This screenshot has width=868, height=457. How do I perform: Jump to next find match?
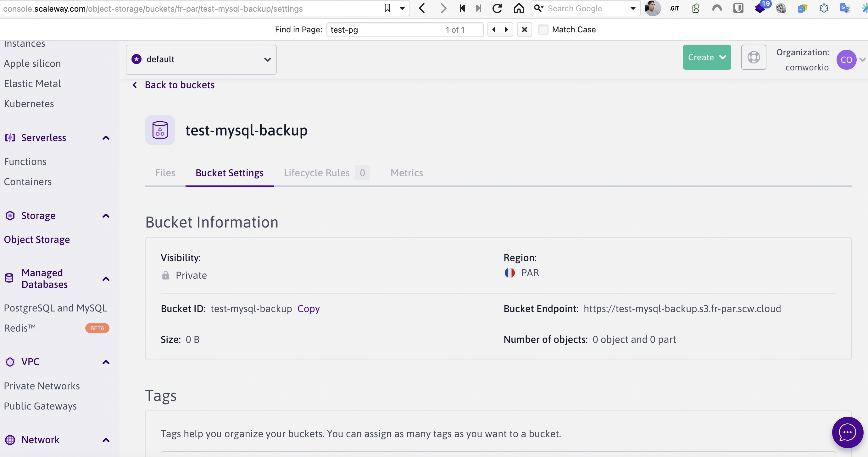pyautogui.click(x=506, y=30)
